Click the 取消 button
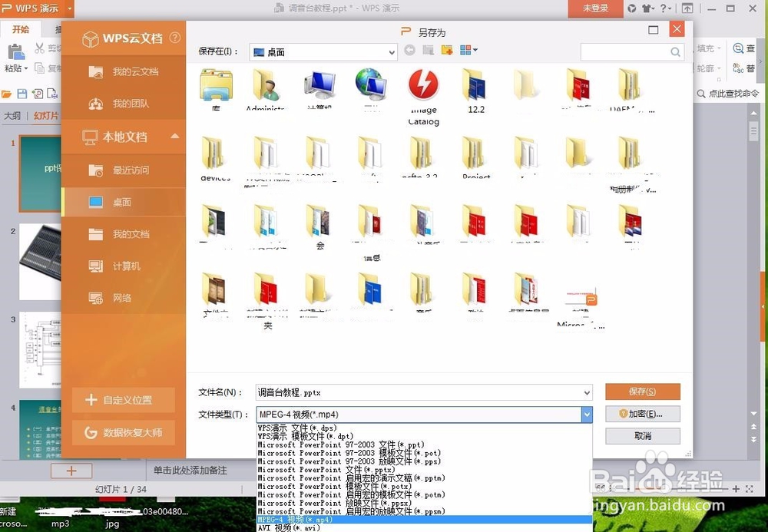Screen dimensions: 768x532 coord(643,435)
